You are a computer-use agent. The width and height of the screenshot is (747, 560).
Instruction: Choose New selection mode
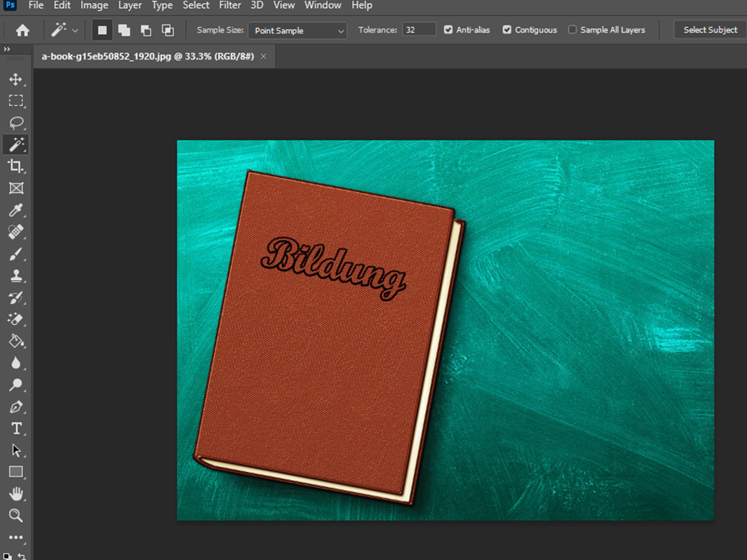click(102, 30)
